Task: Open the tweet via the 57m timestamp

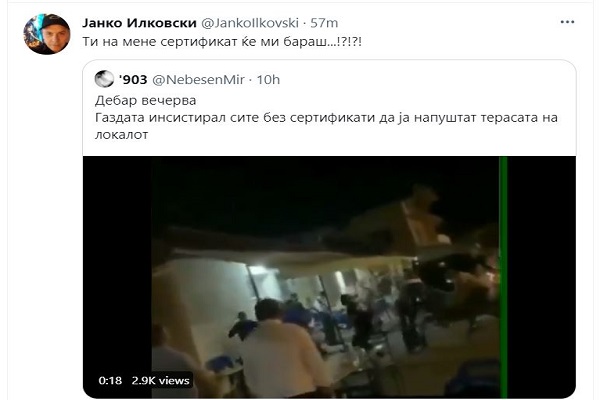Action: tap(324, 23)
